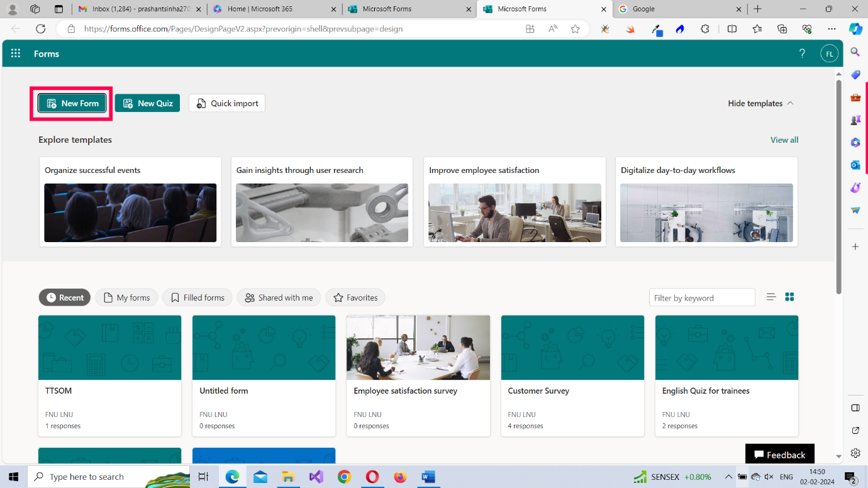The width and height of the screenshot is (868, 488).
Task: Favorite this page with the star icon
Action: [575, 28]
